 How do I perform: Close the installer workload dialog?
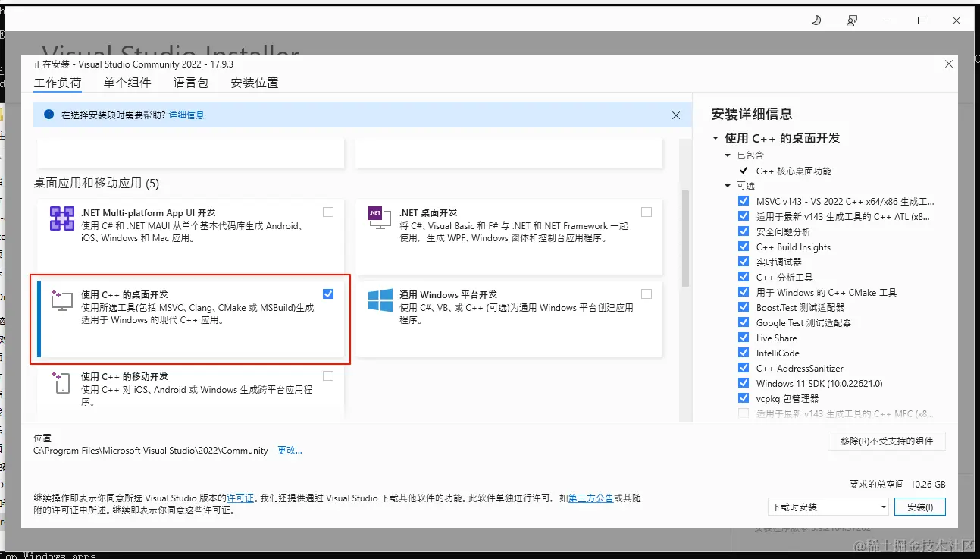point(949,64)
